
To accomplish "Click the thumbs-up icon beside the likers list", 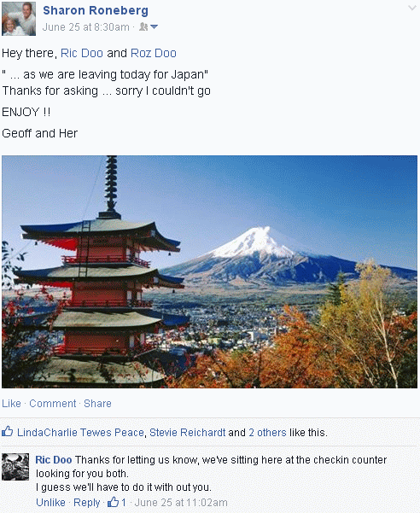I will pyautogui.click(x=7, y=432).
